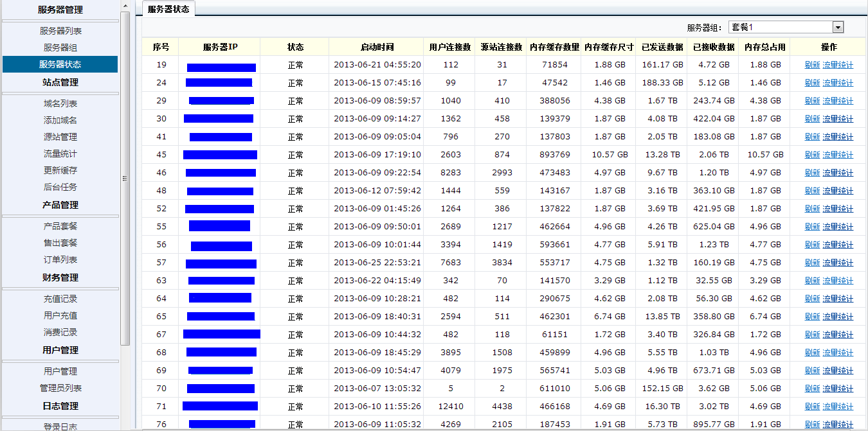
Task: Select the 服务器状态 tab
Action: click(x=168, y=9)
